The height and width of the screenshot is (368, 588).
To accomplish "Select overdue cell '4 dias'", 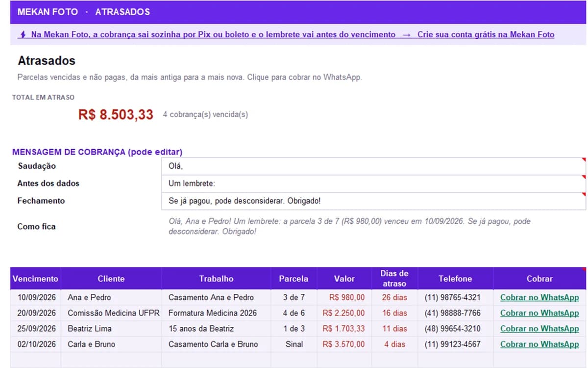I will tap(394, 344).
